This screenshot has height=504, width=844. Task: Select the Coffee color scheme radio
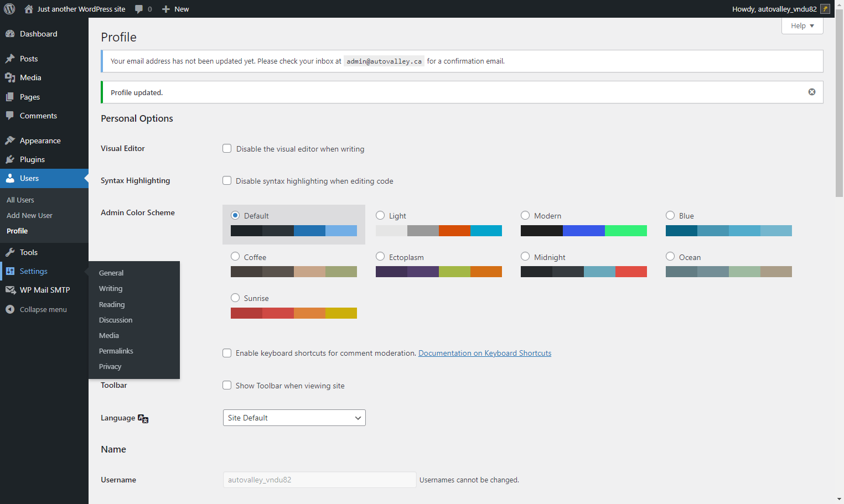(x=235, y=256)
